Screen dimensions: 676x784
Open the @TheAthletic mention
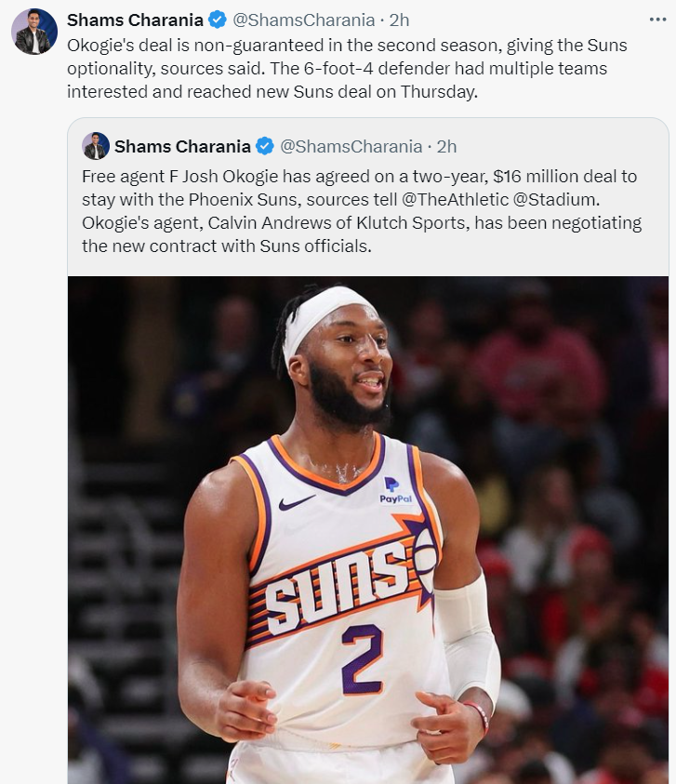click(x=455, y=200)
